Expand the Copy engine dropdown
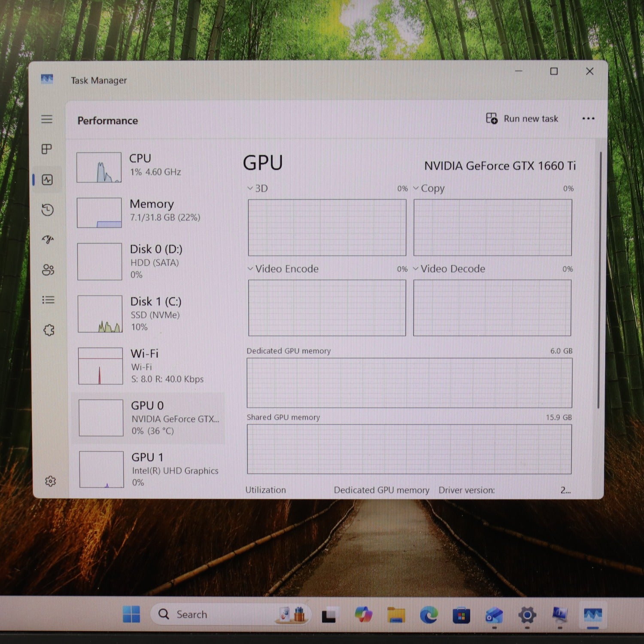This screenshot has height=644, width=644. (416, 188)
